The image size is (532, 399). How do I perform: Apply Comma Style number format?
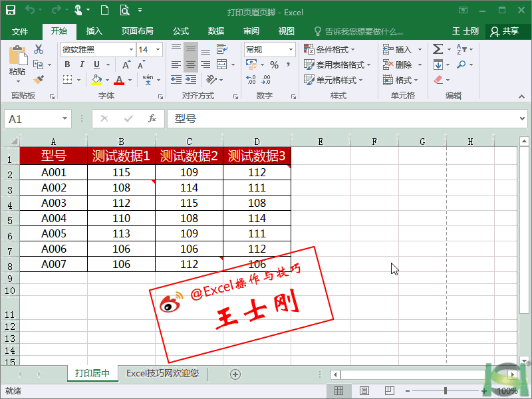click(x=288, y=65)
